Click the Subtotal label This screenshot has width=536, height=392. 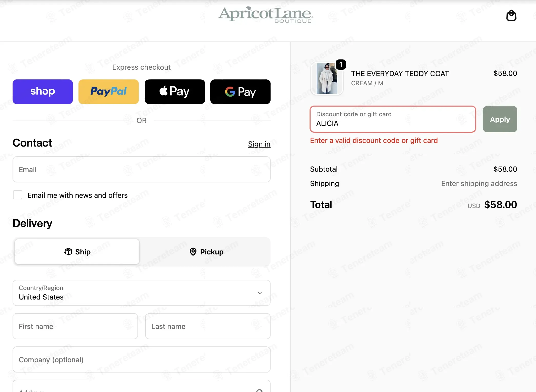(324, 169)
